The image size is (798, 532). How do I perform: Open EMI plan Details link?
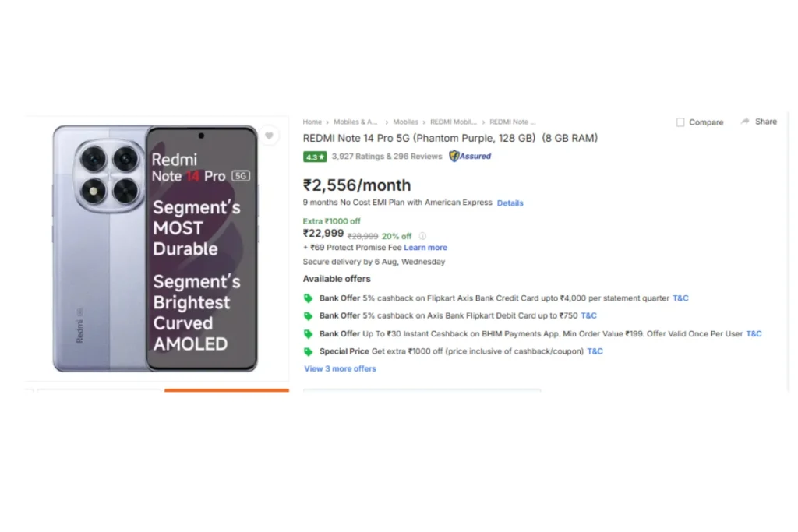510,203
